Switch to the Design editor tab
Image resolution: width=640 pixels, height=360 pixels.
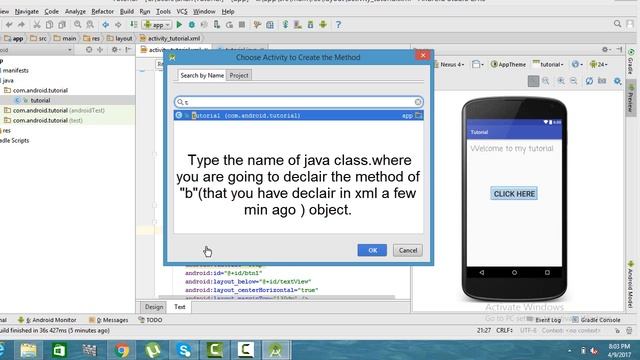[x=154, y=307]
